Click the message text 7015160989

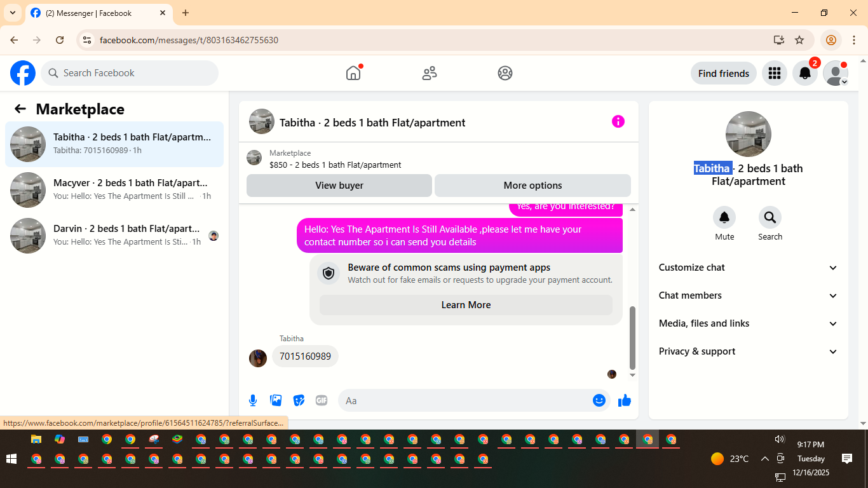pyautogui.click(x=305, y=356)
